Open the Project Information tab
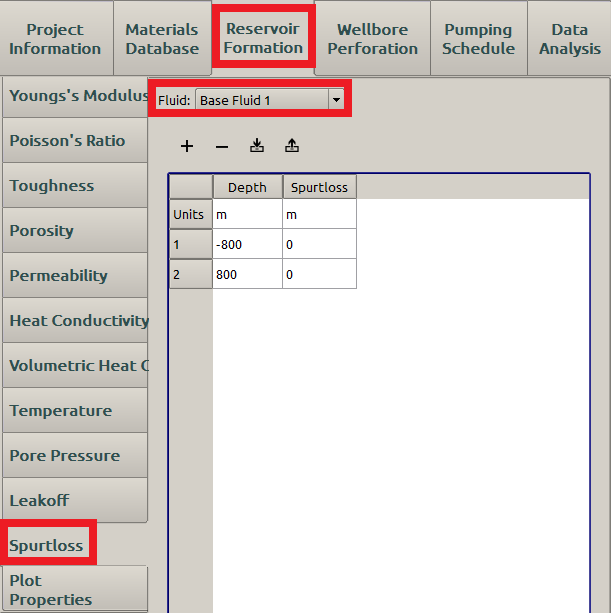 (x=55, y=39)
